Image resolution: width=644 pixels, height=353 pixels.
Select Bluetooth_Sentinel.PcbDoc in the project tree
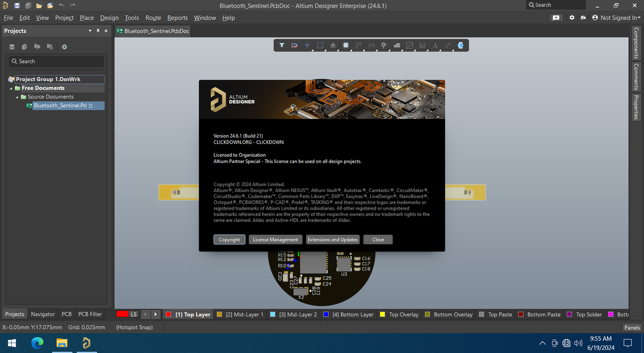point(64,106)
